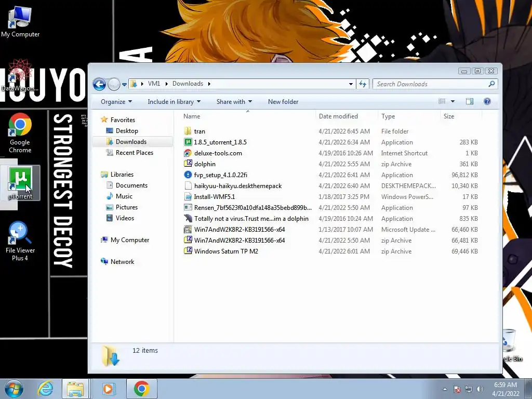The height and width of the screenshot is (399, 532).
Task: Switch to Chrome on the taskbar
Action: [x=141, y=389]
